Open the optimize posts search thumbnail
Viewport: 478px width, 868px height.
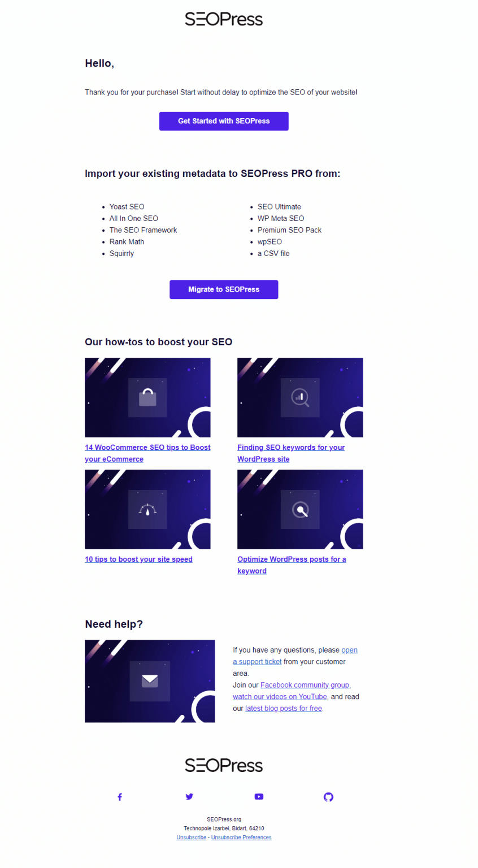(300, 509)
